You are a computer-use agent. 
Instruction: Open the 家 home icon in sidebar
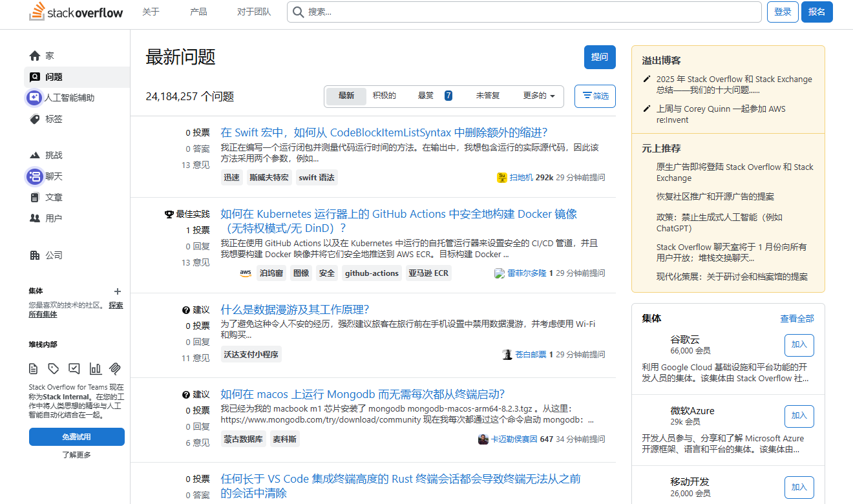[35, 56]
